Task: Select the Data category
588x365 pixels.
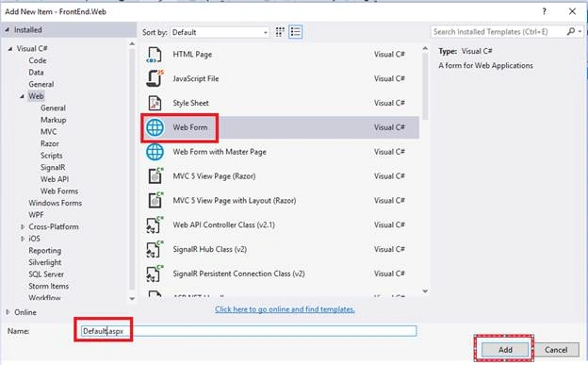Action: click(36, 73)
